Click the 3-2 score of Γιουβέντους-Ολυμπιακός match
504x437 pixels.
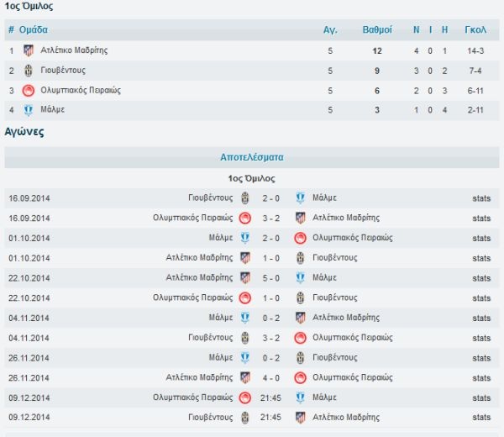pyautogui.click(x=271, y=338)
